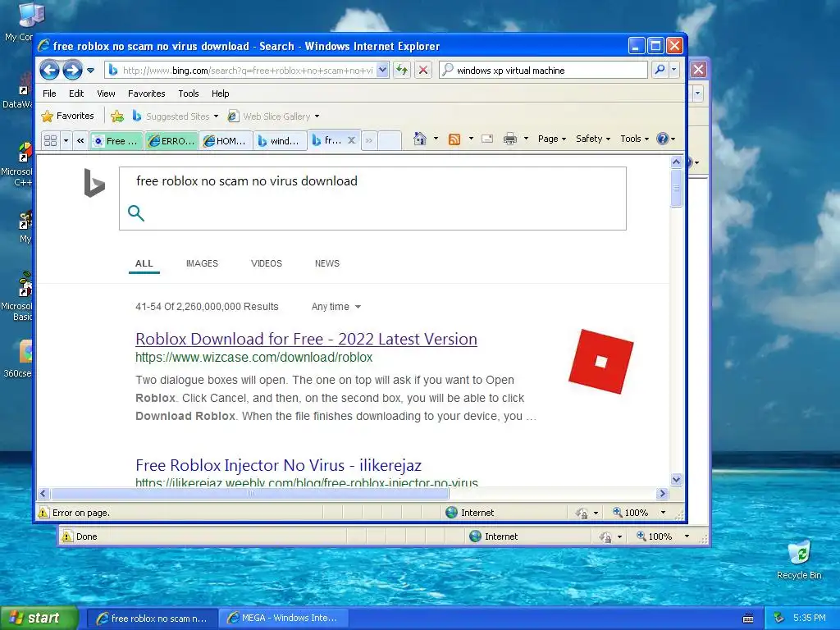Viewport: 840px width, 630px height.
Task: Expand the address bar history dropdown
Action: (382, 71)
